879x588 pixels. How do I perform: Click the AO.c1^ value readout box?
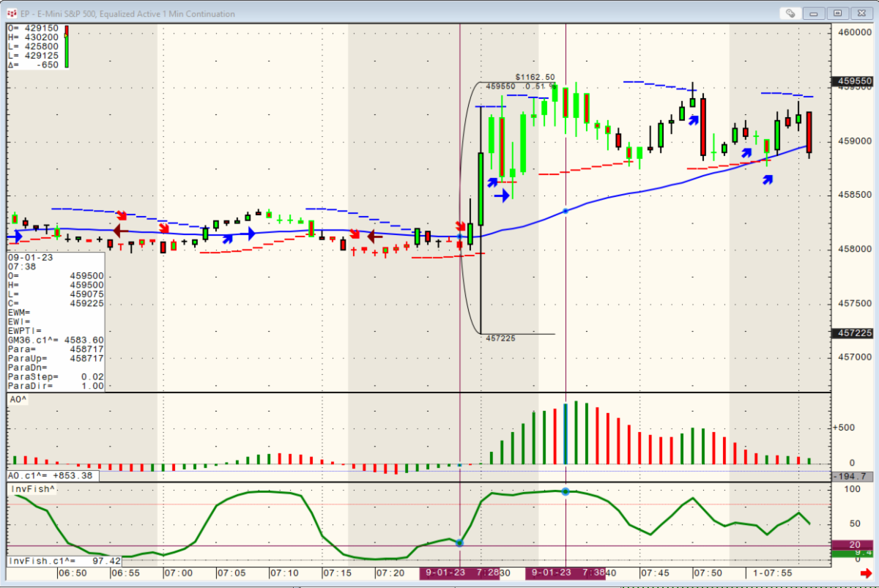(x=51, y=476)
